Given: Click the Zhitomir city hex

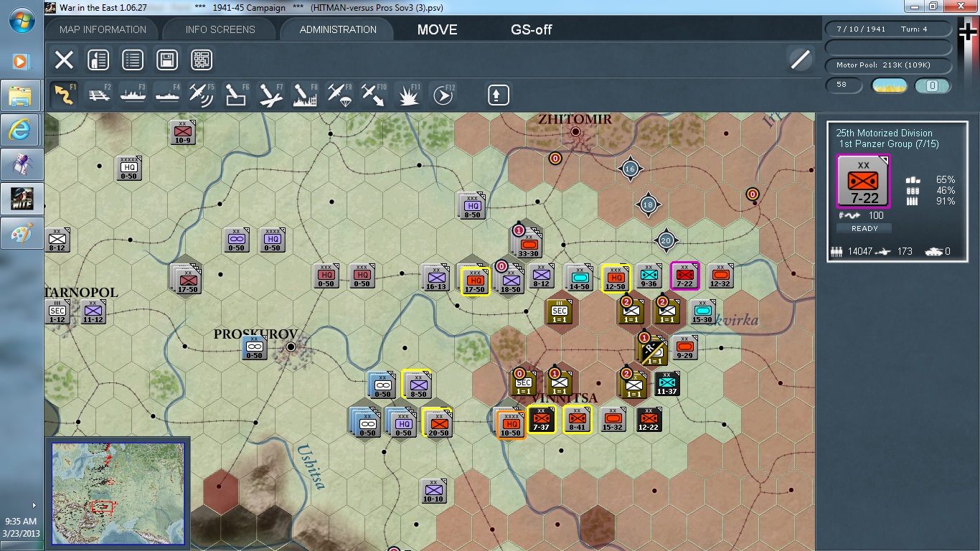Looking at the screenshot, I should click(x=575, y=132).
